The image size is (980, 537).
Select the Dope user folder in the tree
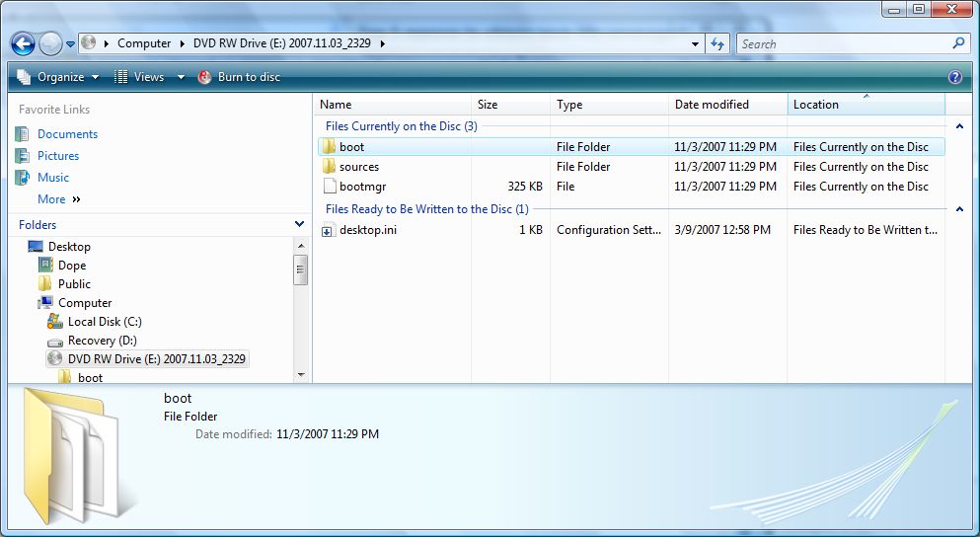pyautogui.click(x=72, y=266)
